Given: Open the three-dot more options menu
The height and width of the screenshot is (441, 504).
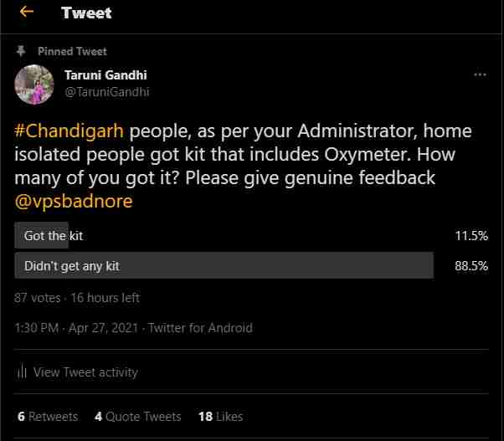Looking at the screenshot, I should click(x=480, y=74).
